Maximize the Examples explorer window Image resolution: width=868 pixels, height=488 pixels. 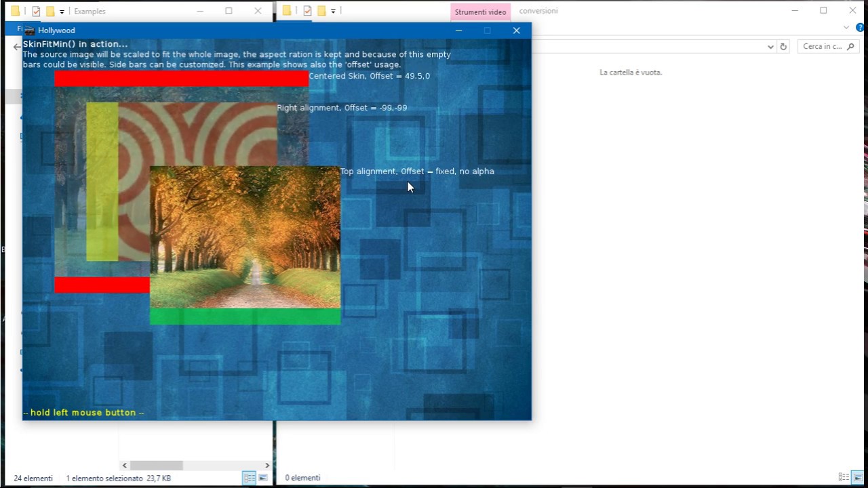(x=229, y=11)
